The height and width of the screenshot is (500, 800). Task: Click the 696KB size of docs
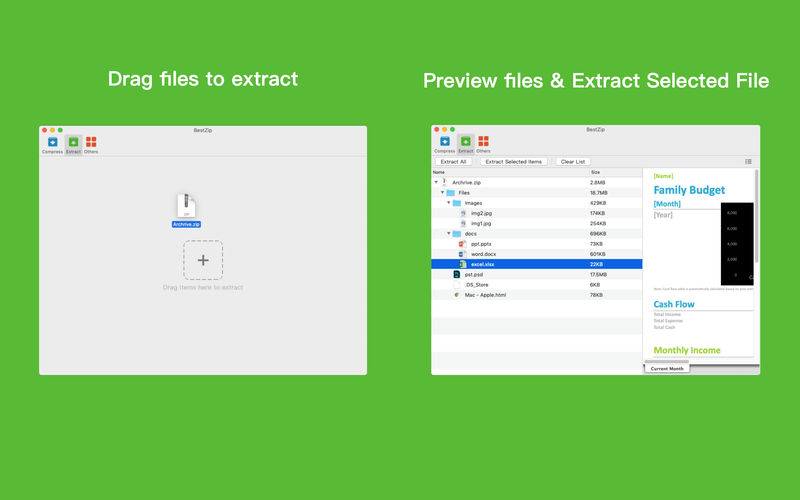tap(597, 234)
